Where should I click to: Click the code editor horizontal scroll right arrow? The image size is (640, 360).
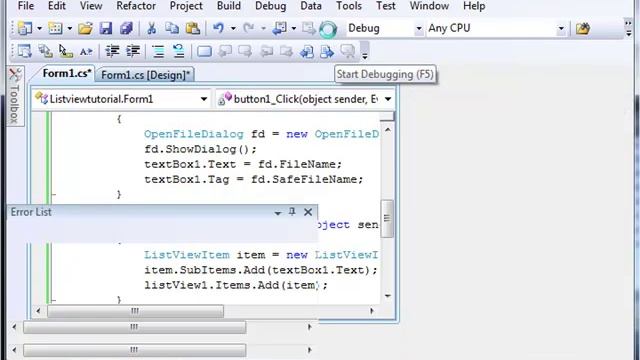tap(371, 311)
